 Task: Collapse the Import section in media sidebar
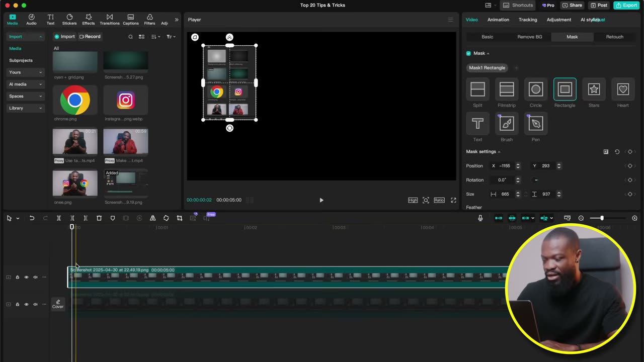pyautogui.click(x=26, y=37)
